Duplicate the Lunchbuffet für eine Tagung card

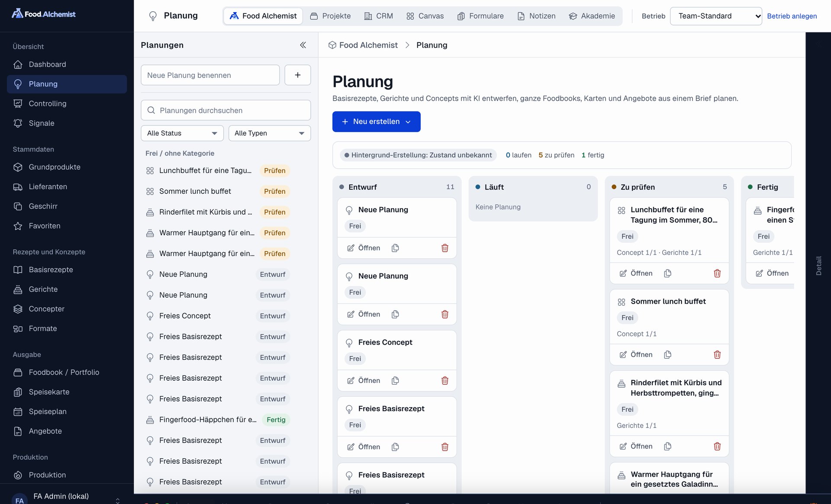coord(668,273)
